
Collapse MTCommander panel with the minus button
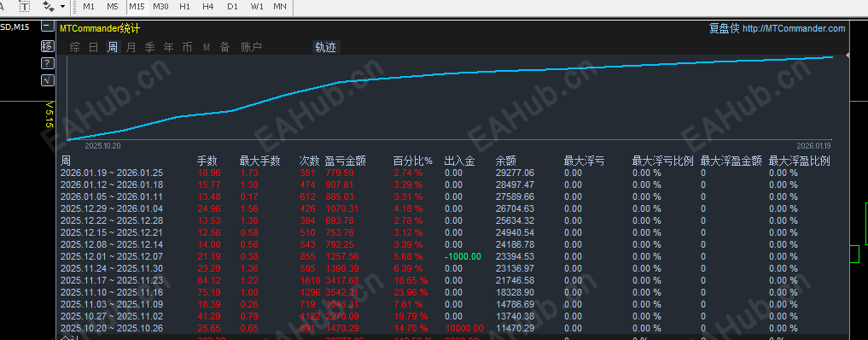click(x=48, y=26)
